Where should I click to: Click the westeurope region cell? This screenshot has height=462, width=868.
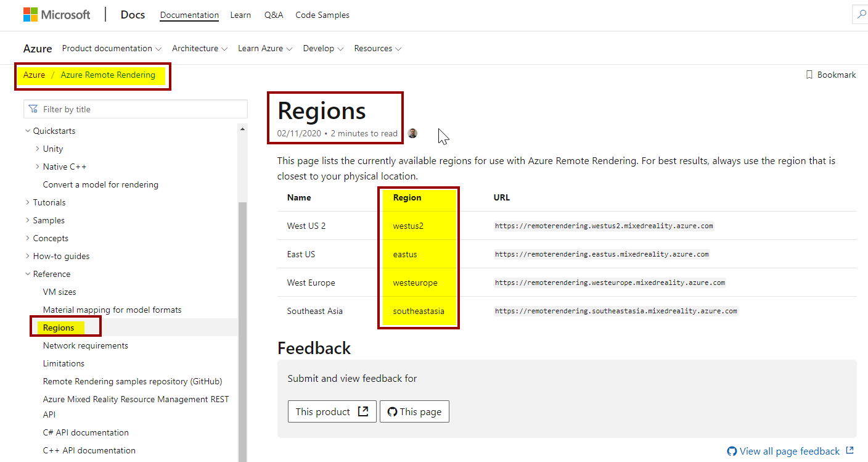pos(416,283)
